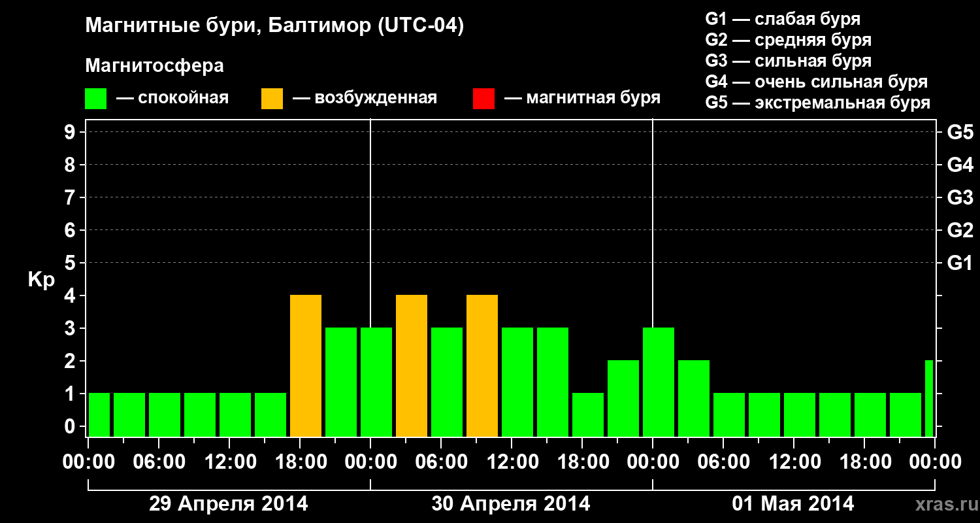The width and height of the screenshot is (980, 523).
Task: Click the green Kp 3 bar at 00:00 on 01 May
Action: [659, 382]
